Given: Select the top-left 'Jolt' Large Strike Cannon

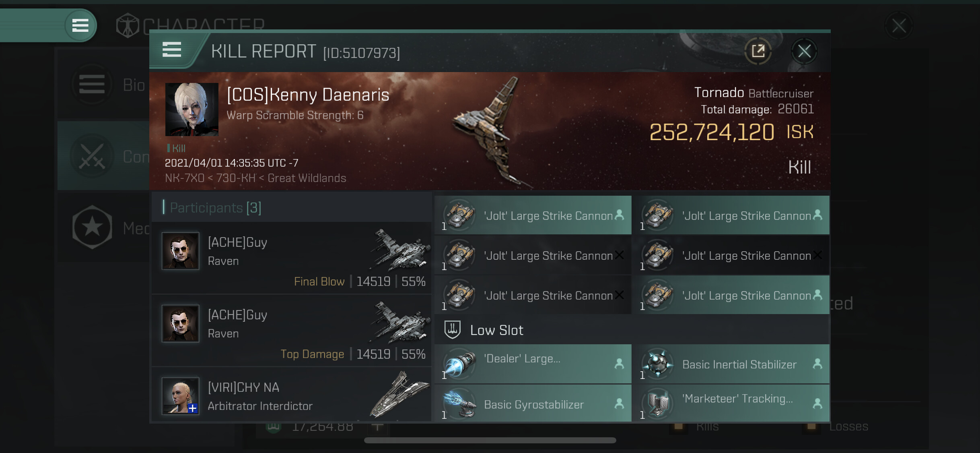Looking at the screenshot, I should click(x=533, y=215).
